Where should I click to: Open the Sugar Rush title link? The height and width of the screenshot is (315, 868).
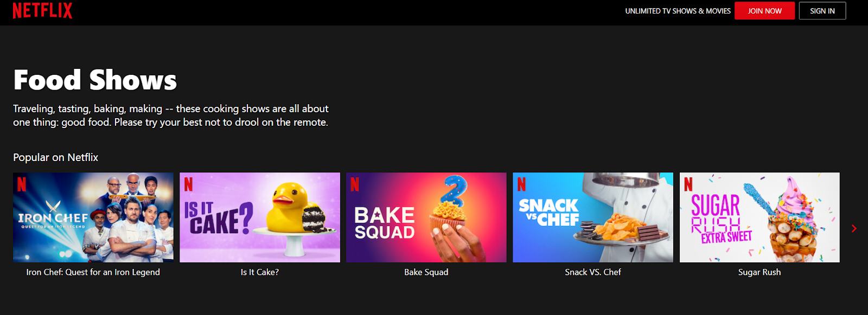(x=759, y=272)
